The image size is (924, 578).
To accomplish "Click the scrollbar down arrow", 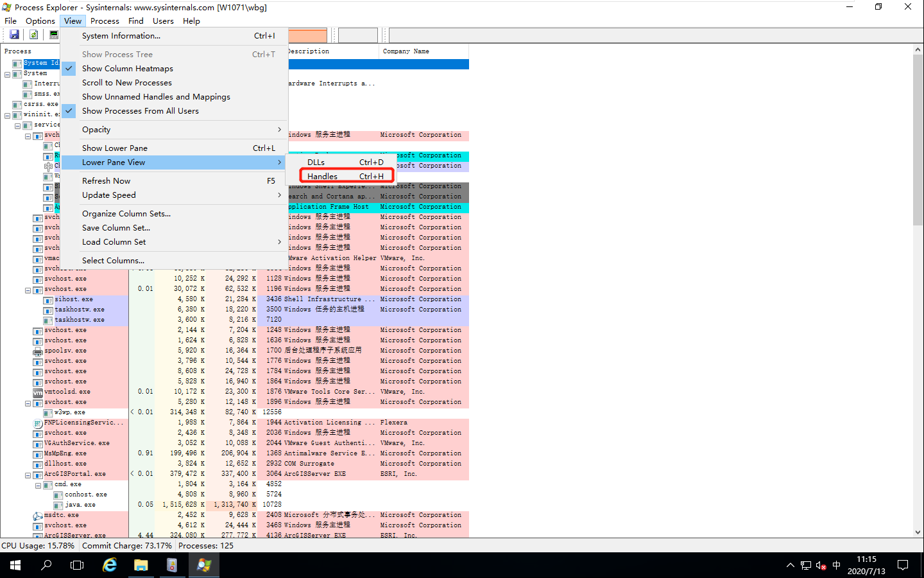I will coord(918,532).
